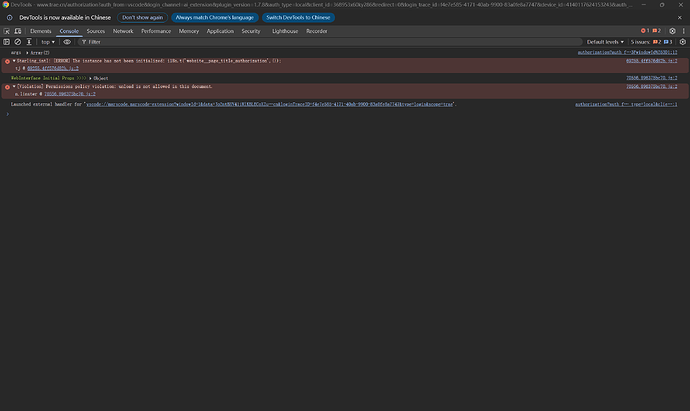Maximize the DevTools window
Screen dimensions: 690x411
[662, 5]
